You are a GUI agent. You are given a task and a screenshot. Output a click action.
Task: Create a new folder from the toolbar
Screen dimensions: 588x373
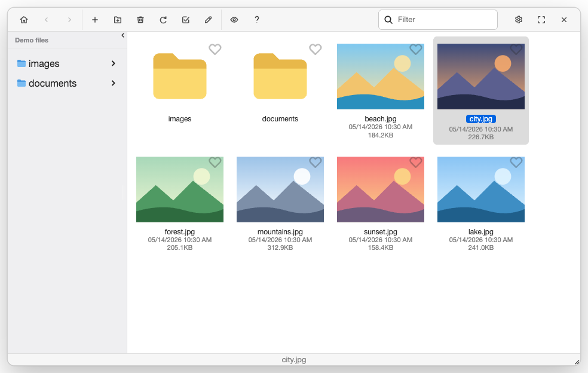pos(118,20)
